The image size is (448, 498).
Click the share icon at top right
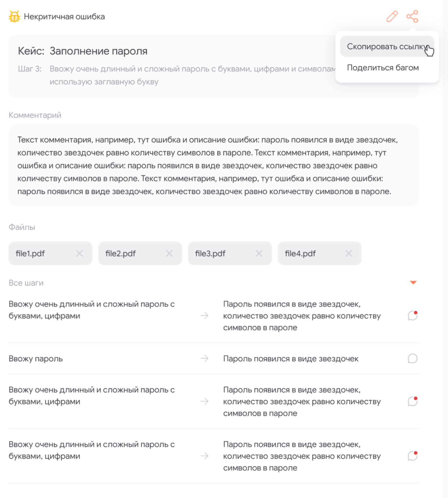pyautogui.click(x=412, y=16)
